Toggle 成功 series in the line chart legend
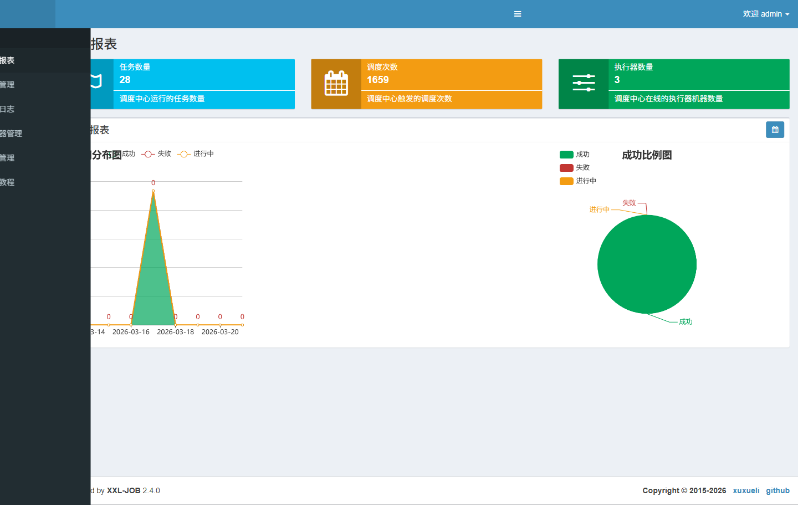798x532 pixels. click(x=129, y=154)
